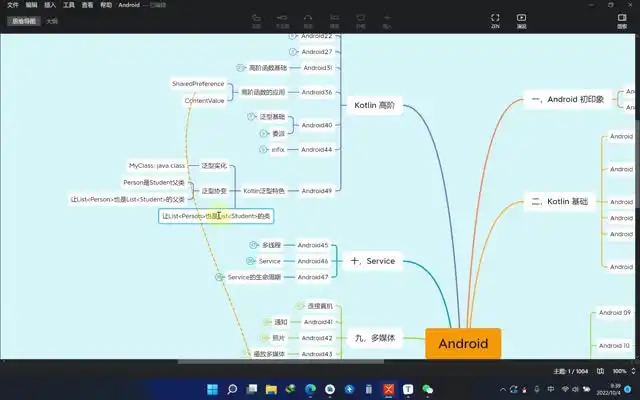Start Pitch presentation mode (演示)
Viewport: 640px width, 400px height.
[x=521, y=19]
